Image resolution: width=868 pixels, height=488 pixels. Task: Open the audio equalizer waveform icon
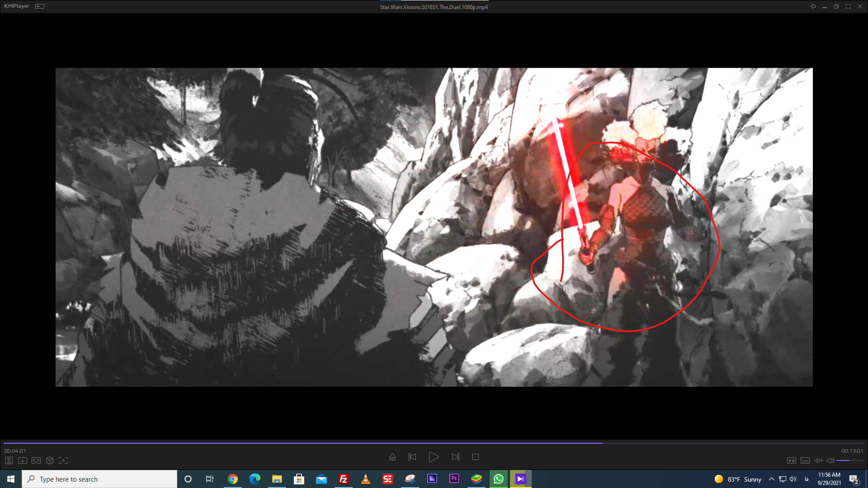[818, 460]
